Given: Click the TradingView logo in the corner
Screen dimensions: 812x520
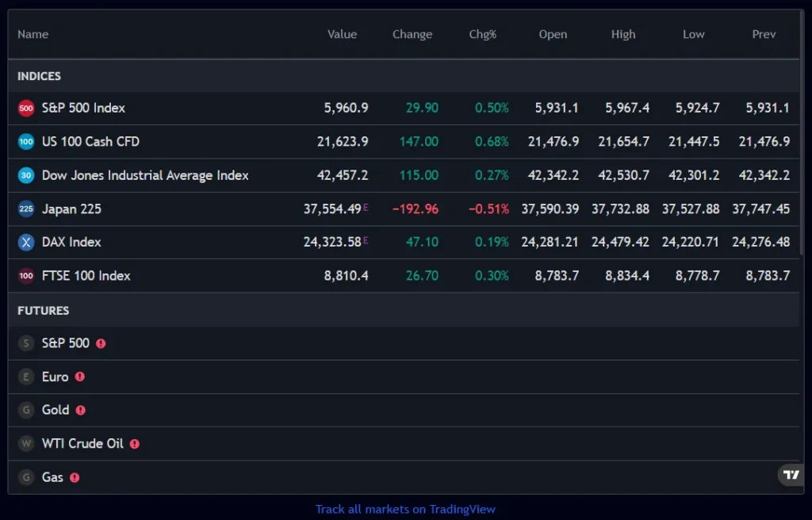Looking at the screenshot, I should point(790,474).
